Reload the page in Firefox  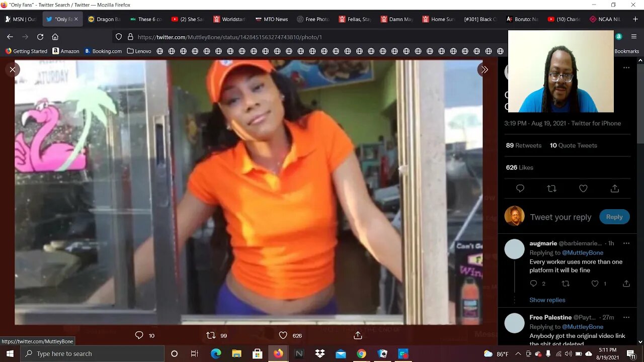click(x=40, y=37)
